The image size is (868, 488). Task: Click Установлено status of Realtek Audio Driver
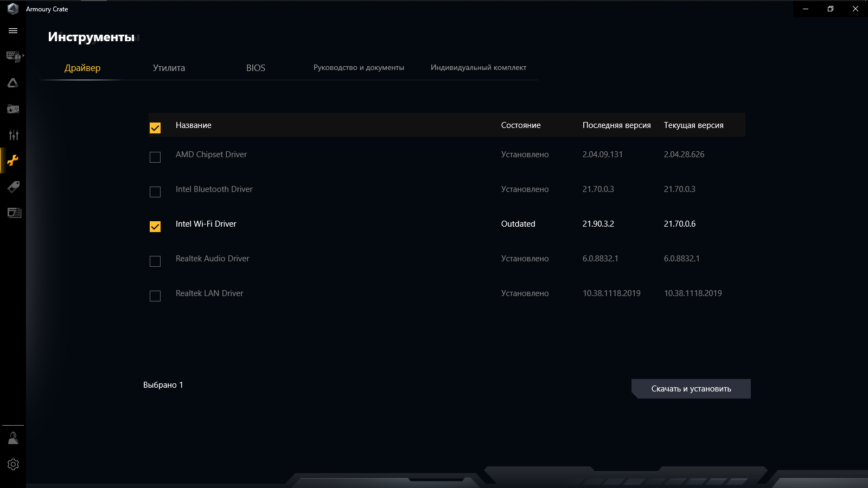point(525,259)
